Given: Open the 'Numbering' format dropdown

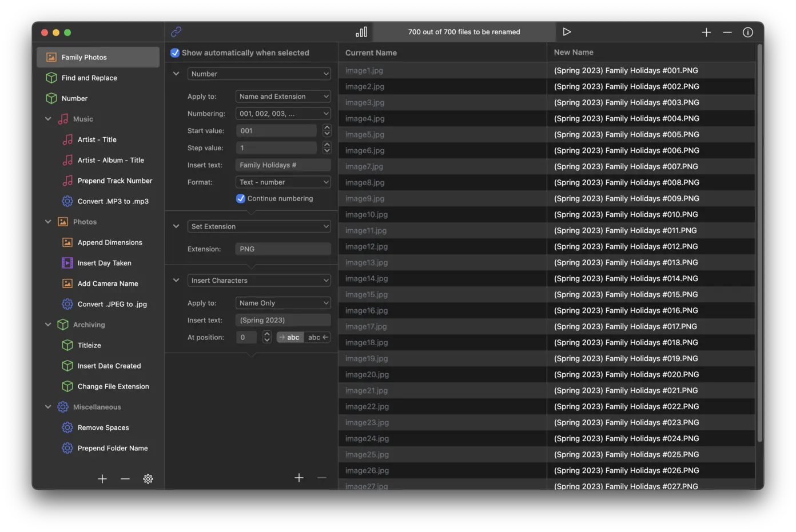Looking at the screenshot, I should point(282,113).
